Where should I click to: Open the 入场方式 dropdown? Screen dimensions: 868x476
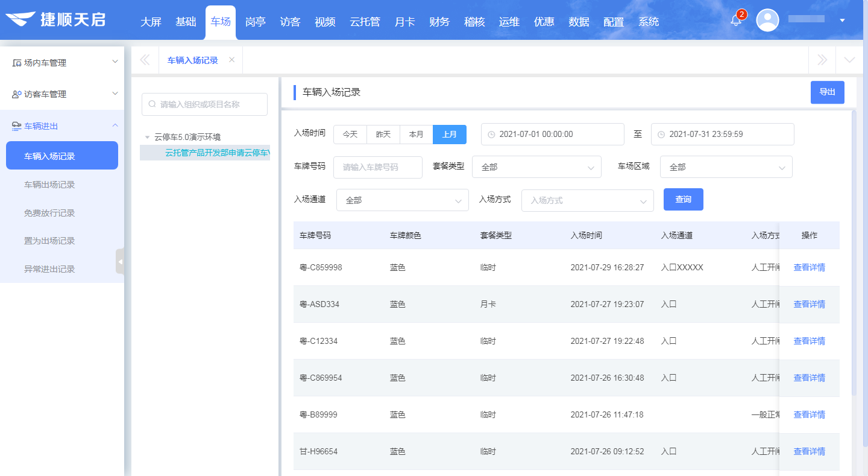click(588, 200)
